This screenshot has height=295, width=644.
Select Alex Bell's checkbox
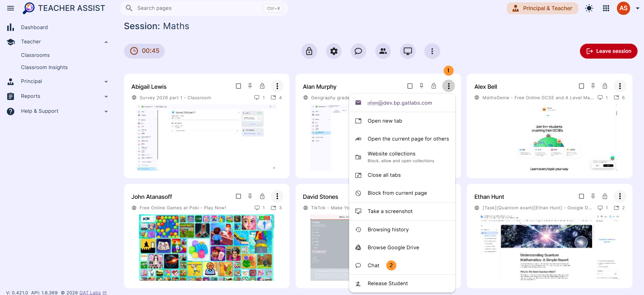point(581,86)
